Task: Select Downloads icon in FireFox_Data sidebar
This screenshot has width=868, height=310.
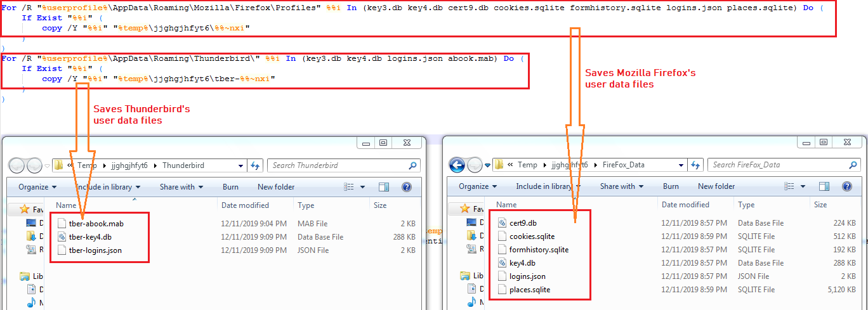Action: click(x=471, y=236)
